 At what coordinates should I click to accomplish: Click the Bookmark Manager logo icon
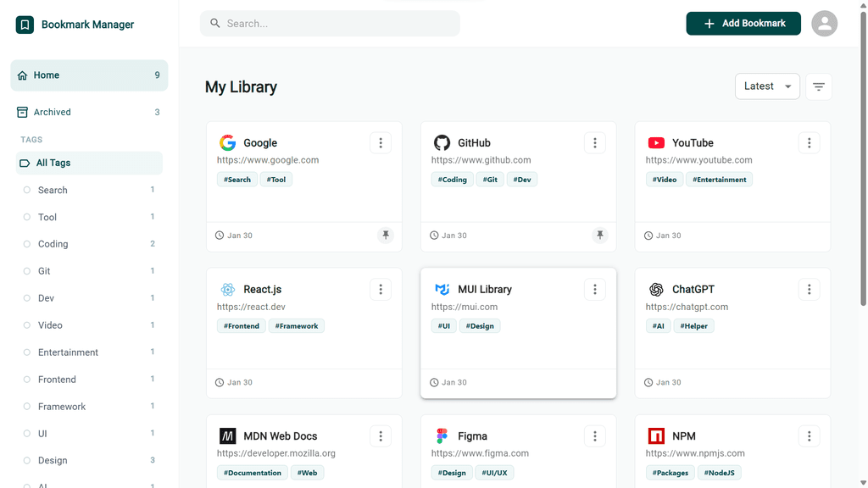click(25, 25)
